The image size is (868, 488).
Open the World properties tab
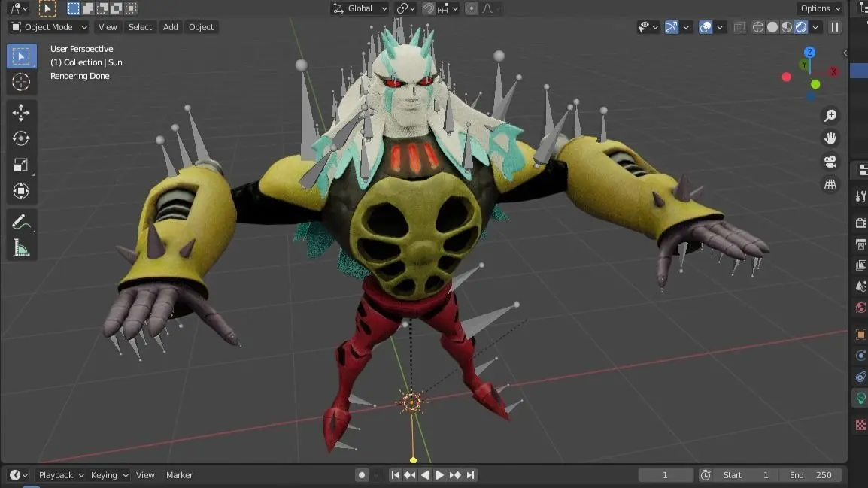coord(860,308)
